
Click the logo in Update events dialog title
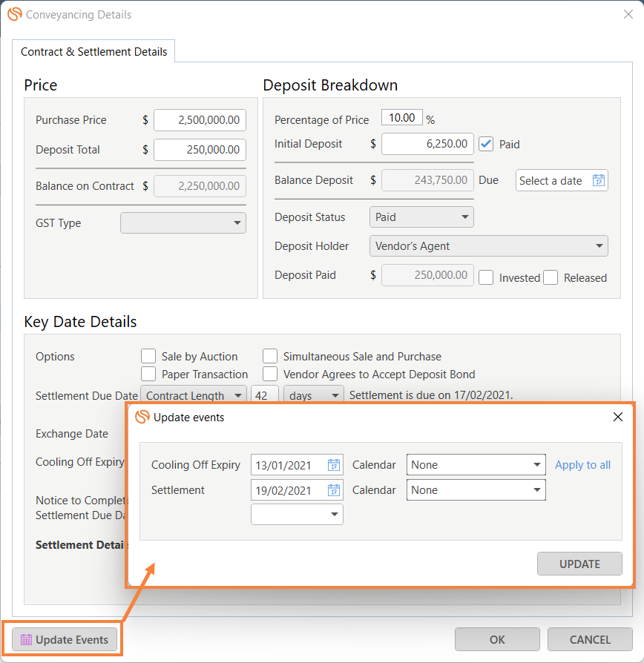click(x=142, y=417)
